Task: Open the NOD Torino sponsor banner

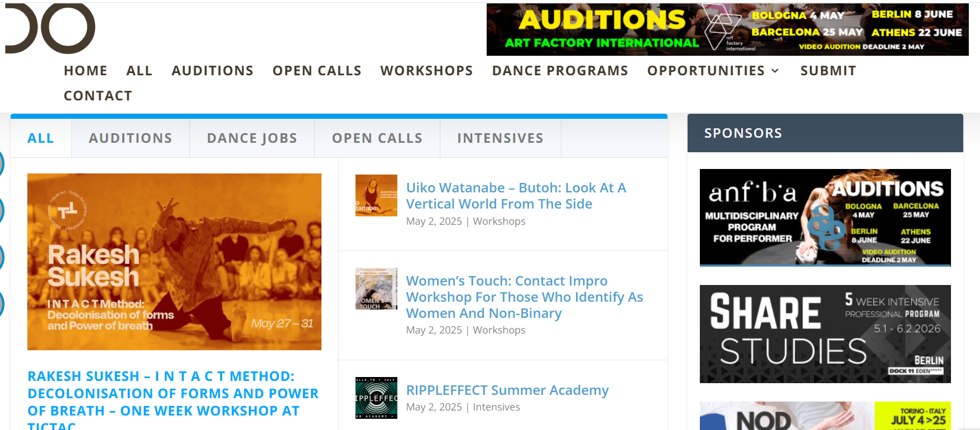Action: pyautogui.click(x=825, y=415)
